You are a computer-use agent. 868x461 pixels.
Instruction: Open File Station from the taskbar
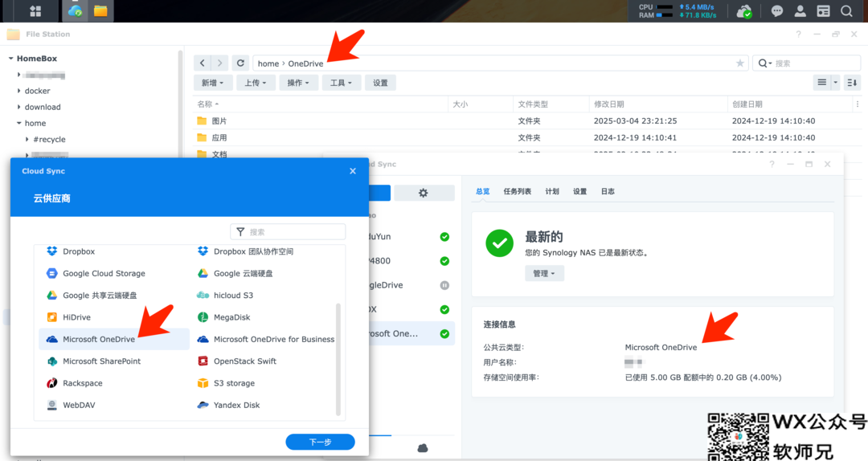100,11
